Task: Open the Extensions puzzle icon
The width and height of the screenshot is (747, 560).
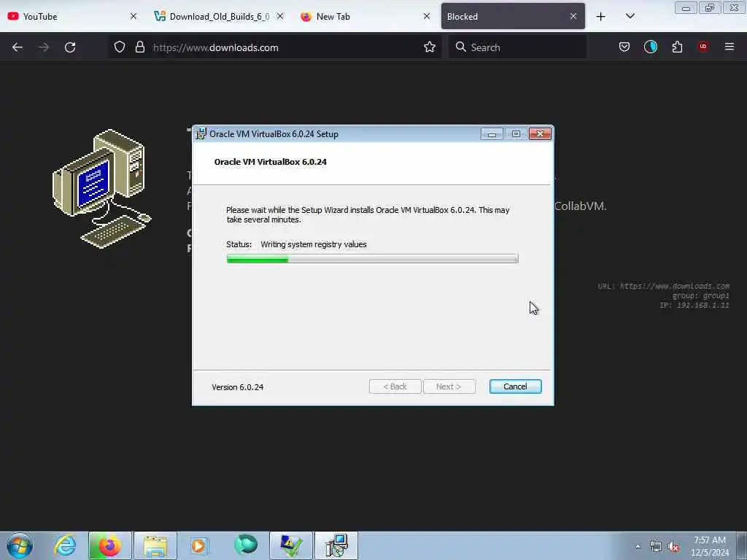Action: [x=677, y=47]
